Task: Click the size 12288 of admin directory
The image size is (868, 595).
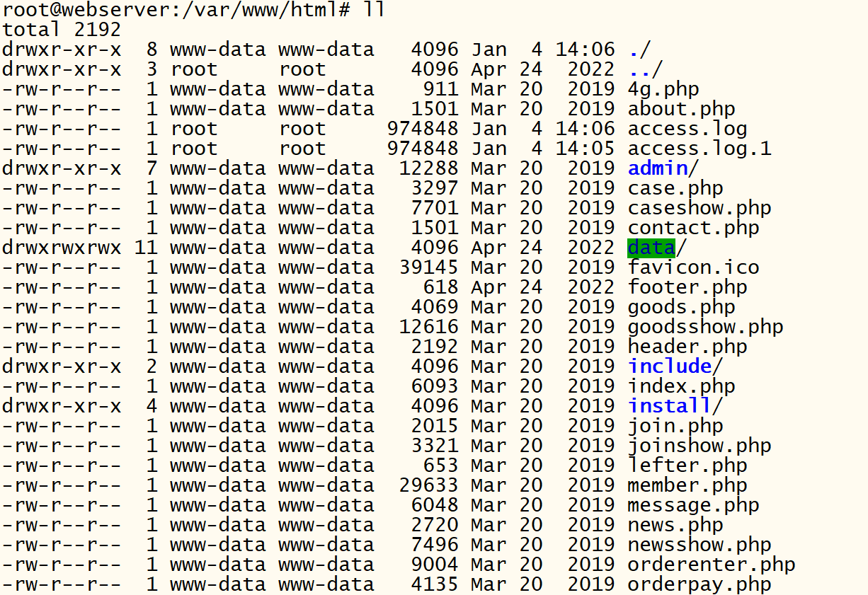Action: [x=428, y=168]
